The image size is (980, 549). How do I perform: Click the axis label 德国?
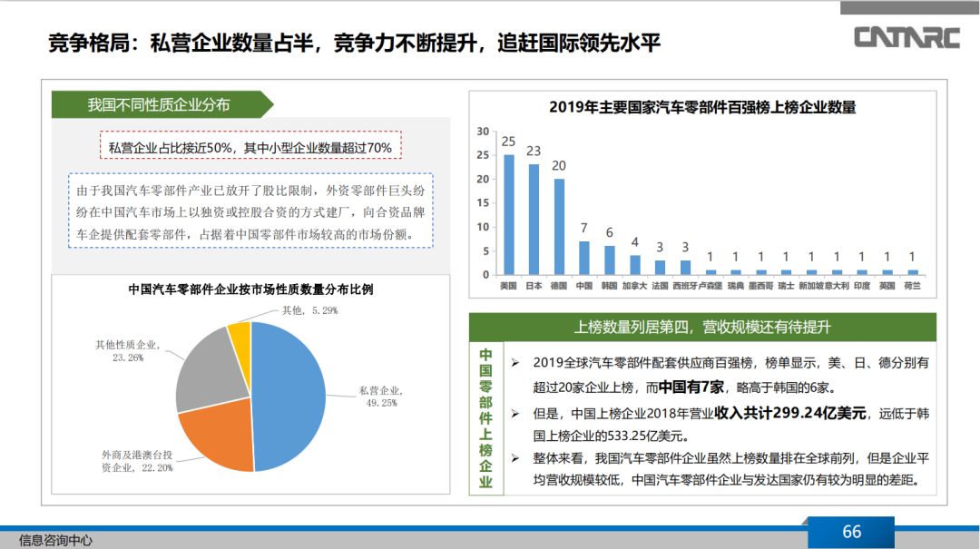(559, 286)
